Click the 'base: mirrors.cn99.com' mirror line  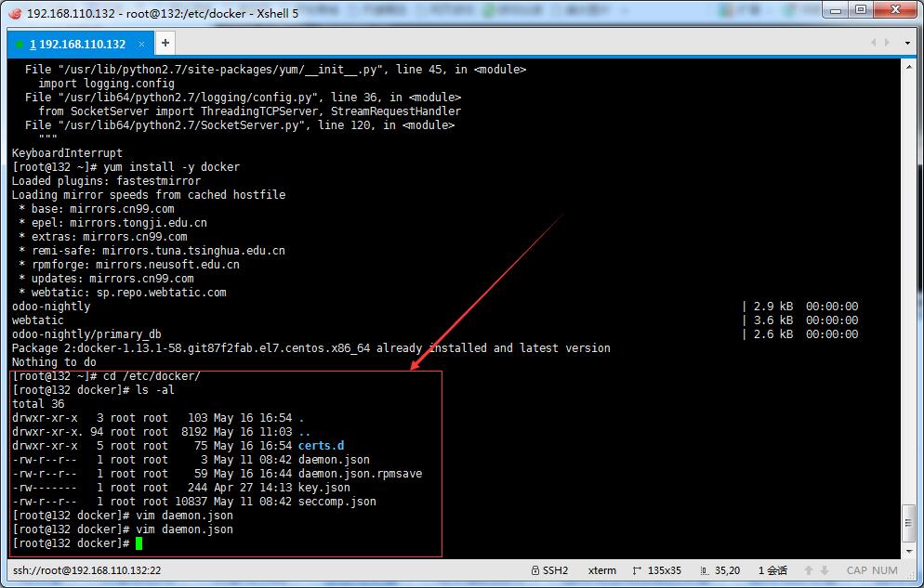point(97,209)
